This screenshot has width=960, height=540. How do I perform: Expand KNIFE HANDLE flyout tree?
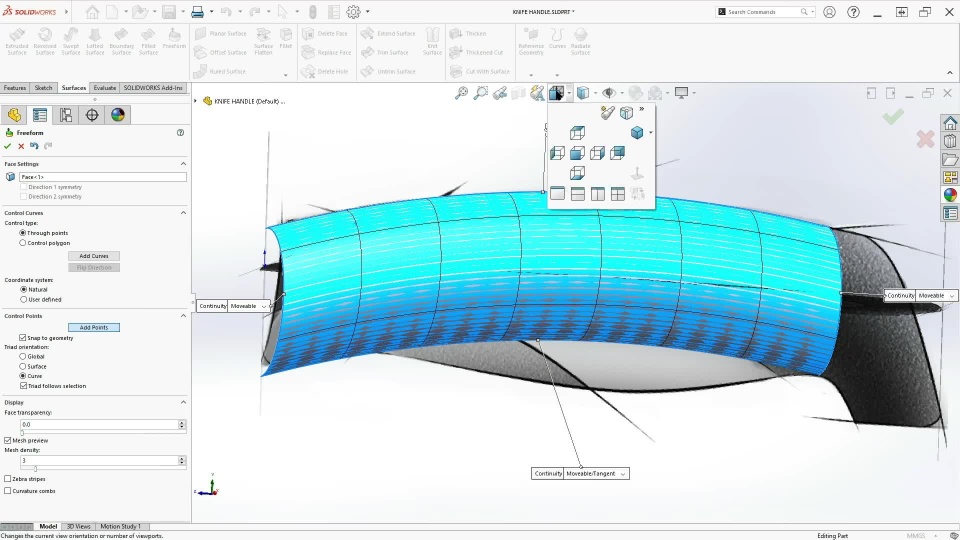coord(195,101)
